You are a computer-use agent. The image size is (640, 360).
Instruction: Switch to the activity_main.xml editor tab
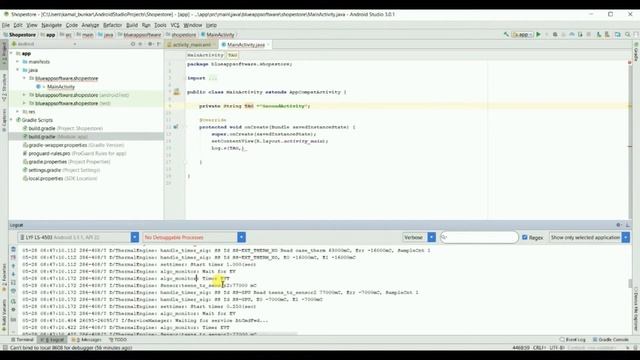(x=191, y=44)
